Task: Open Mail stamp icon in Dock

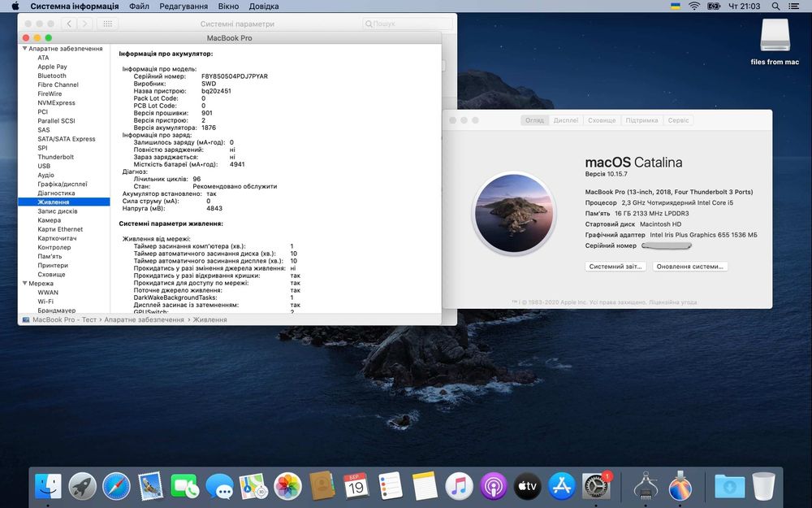Action: tap(151, 487)
